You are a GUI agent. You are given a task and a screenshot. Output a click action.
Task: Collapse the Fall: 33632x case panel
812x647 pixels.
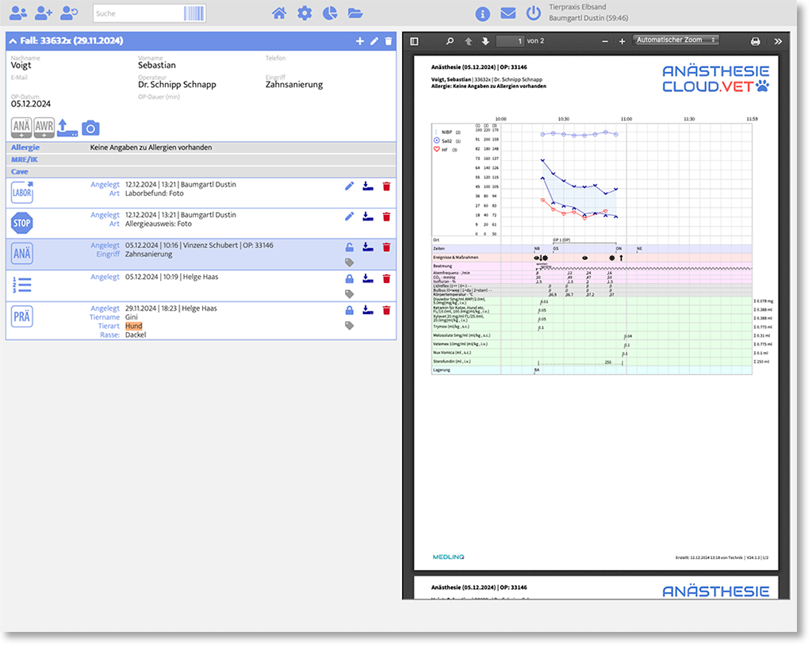(13, 40)
